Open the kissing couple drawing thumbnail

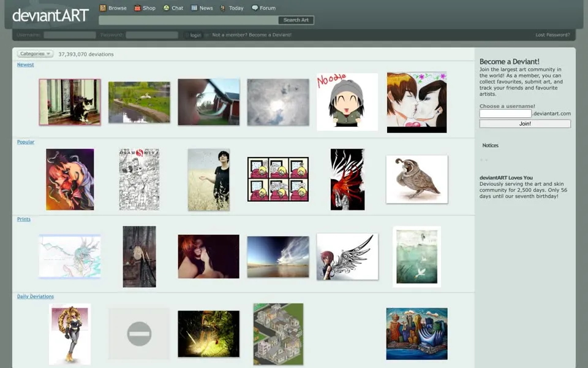(417, 102)
